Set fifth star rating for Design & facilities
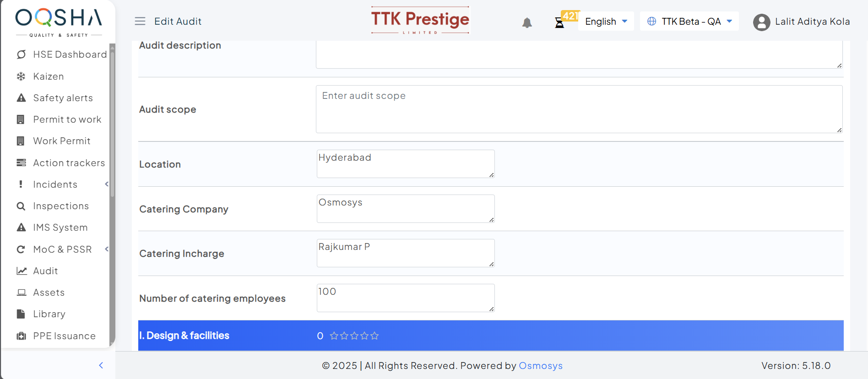868x379 pixels. [374, 336]
